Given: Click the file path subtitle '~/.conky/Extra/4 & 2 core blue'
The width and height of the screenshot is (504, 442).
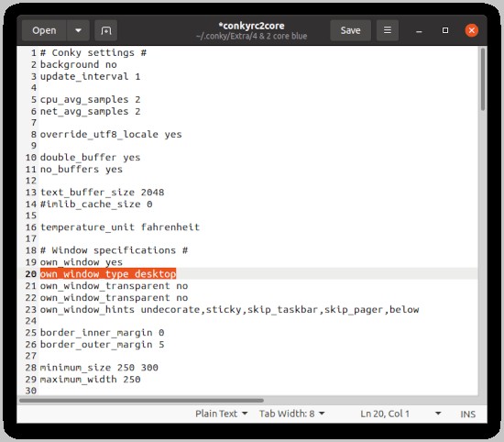Looking at the screenshot, I should [251, 36].
